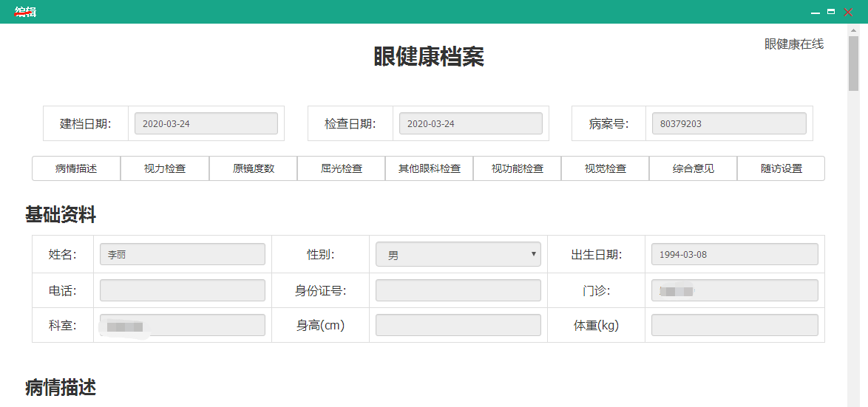Focus the 体重(kg) input field
868x407 pixels.
click(735, 325)
